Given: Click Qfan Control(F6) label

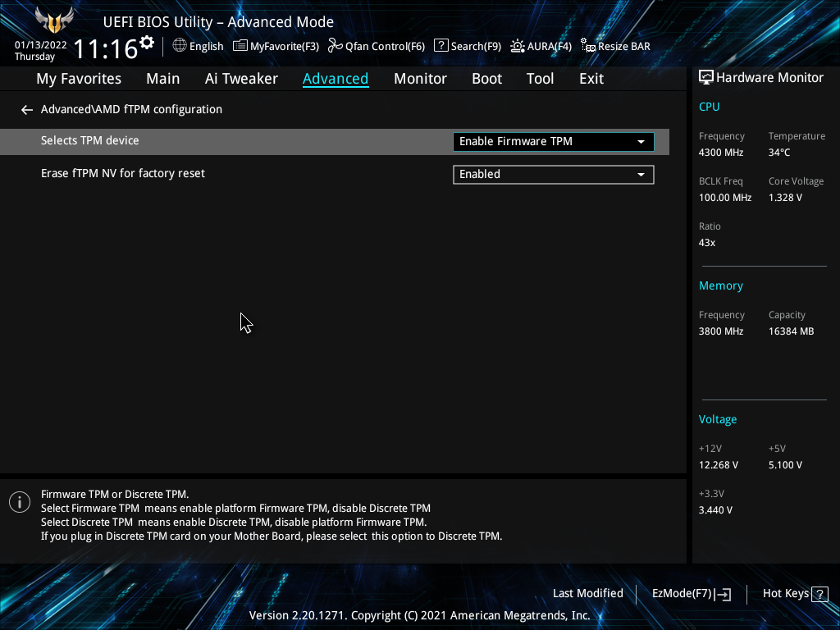Looking at the screenshot, I should coord(385,47).
